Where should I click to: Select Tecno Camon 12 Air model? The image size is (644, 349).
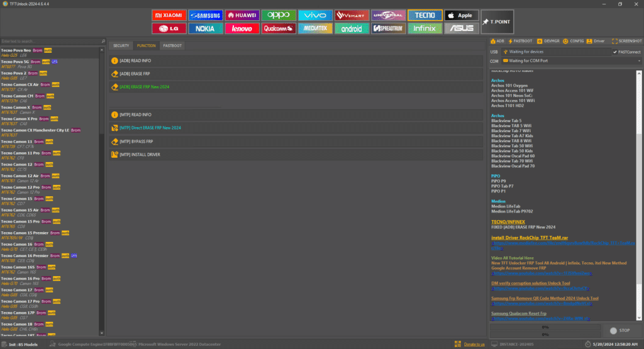49,178
